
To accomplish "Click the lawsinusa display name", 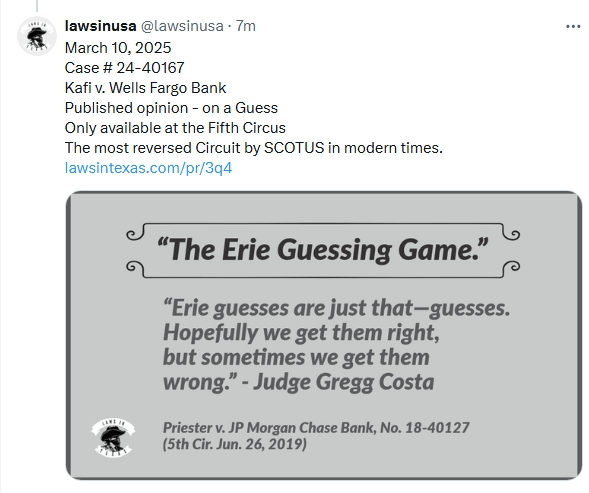I will [x=100, y=26].
